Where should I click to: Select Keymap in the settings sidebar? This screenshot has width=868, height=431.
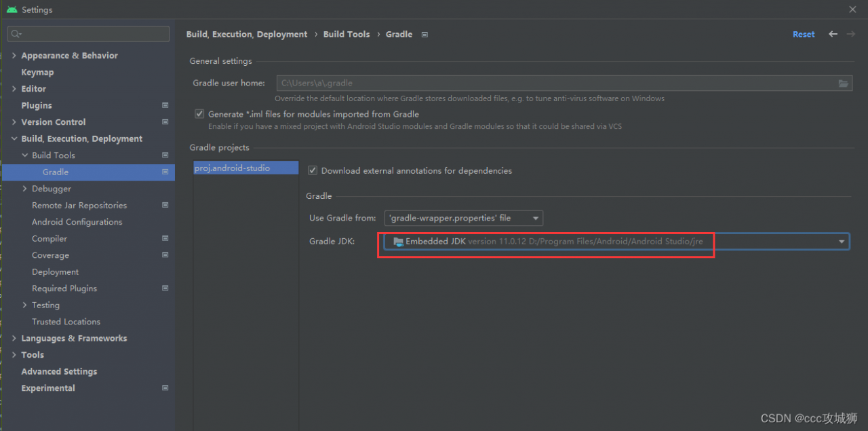(37, 72)
